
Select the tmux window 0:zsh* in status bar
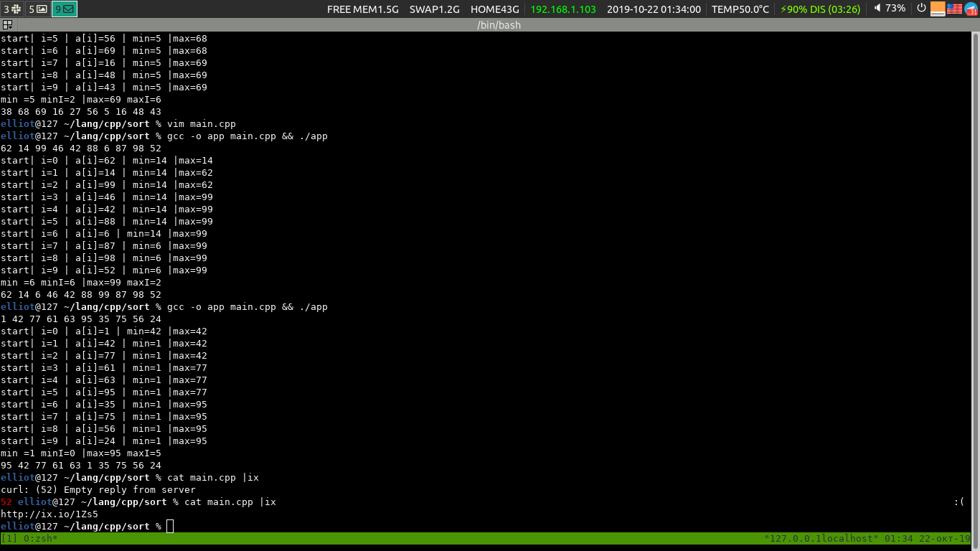coord(41,538)
